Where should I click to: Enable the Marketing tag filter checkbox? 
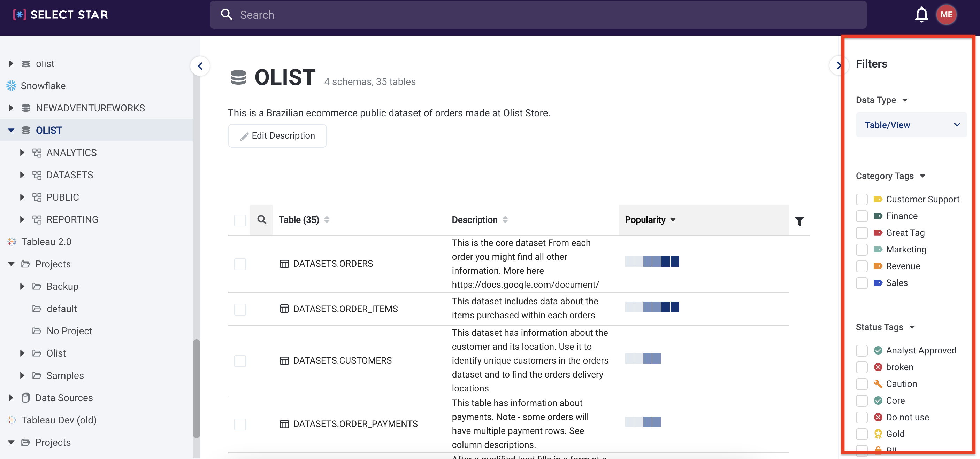coord(861,249)
